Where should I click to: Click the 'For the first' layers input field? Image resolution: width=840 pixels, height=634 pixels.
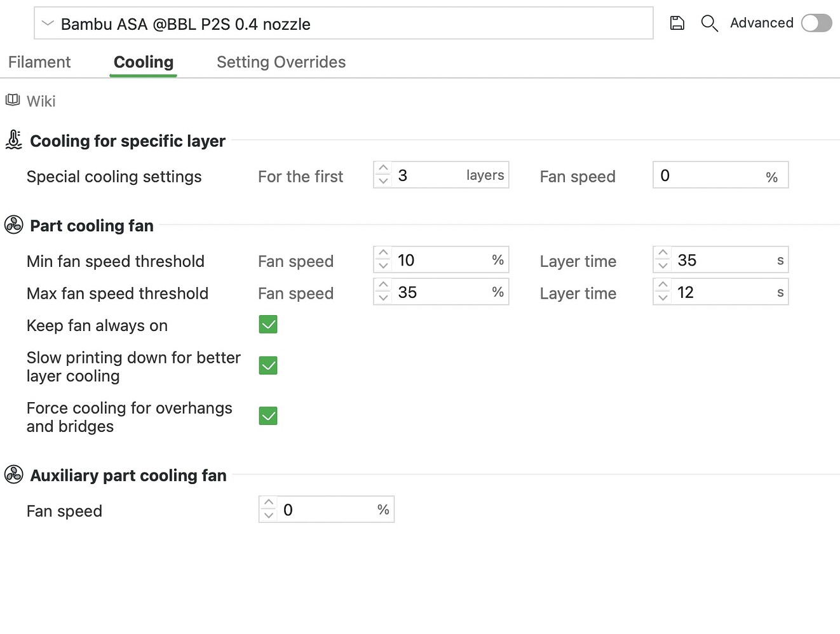(x=441, y=175)
